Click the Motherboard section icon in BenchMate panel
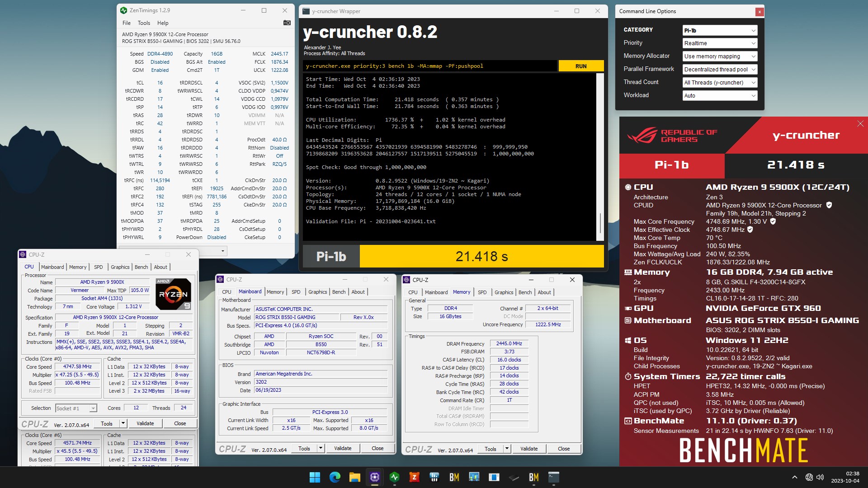Screen dimensions: 868x488 point(628,320)
